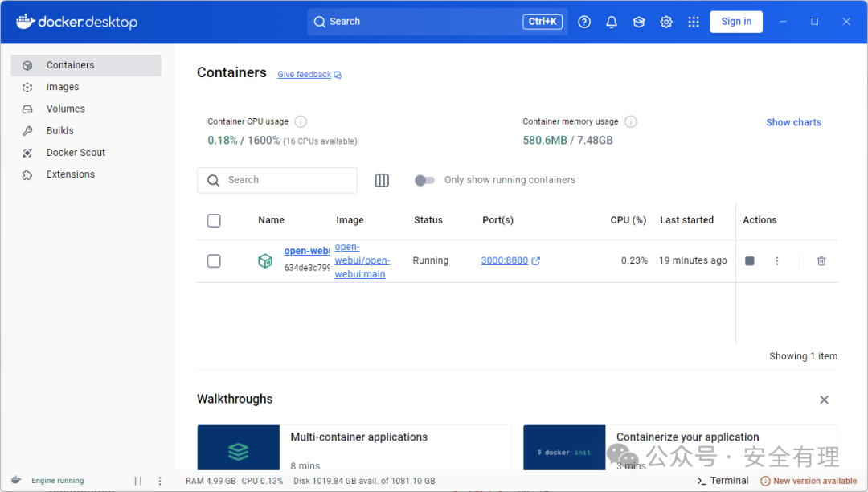868x492 pixels.
Task: Click the Running status cell
Action: [431, 260]
